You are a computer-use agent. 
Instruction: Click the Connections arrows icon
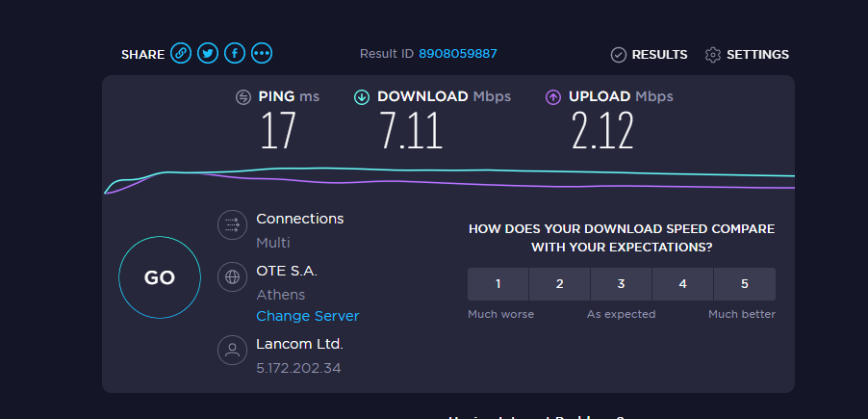[x=232, y=224]
